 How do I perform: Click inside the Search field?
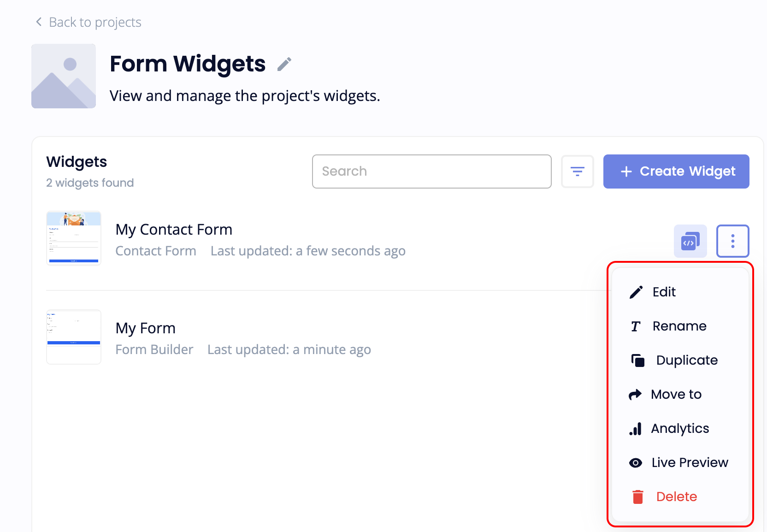[x=431, y=171]
